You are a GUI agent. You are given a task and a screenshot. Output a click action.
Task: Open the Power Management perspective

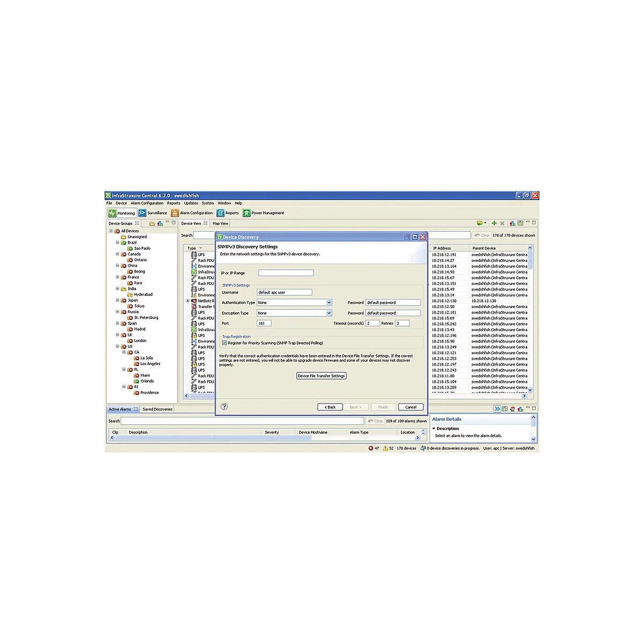pos(264,213)
